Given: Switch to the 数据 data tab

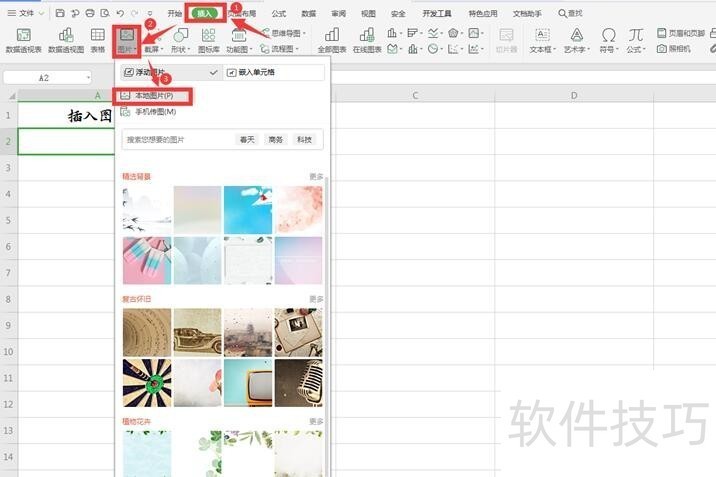Looking at the screenshot, I should pyautogui.click(x=309, y=14).
